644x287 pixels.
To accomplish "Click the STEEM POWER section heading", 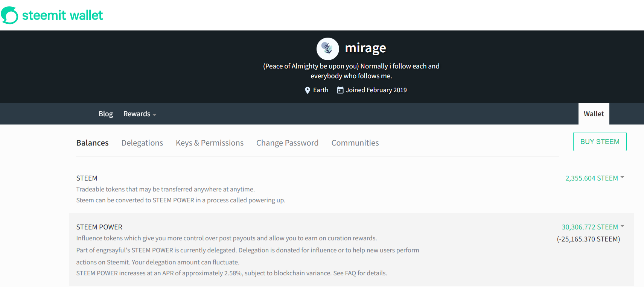I will click(99, 227).
